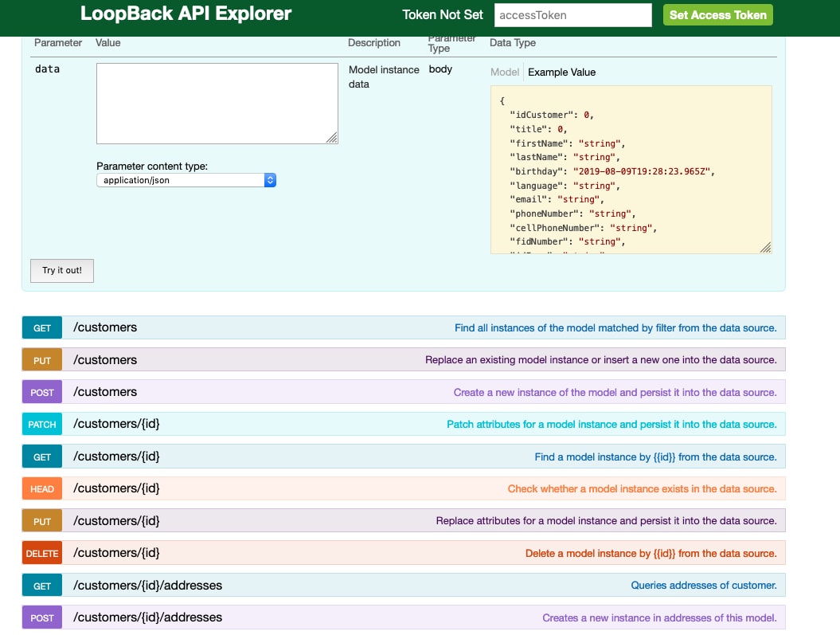Click 'Replace an existing model instance' description
Screen dimensions: 840x635
[x=600, y=360]
